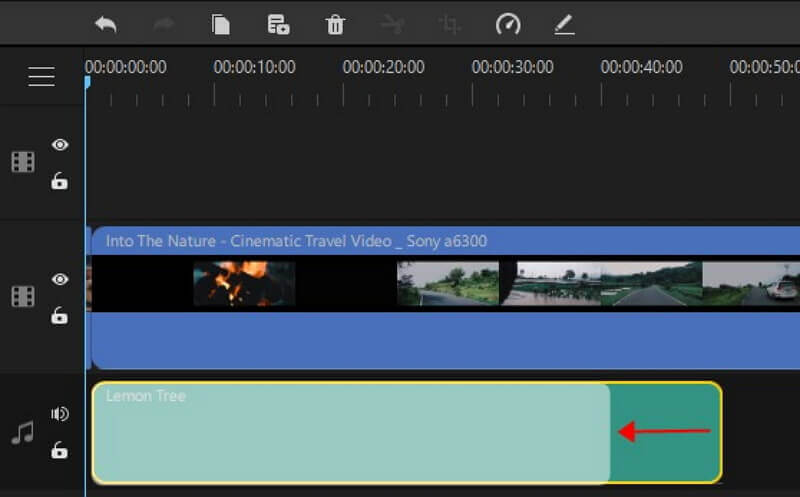Click the greyed-out Redo arrow
The image size is (800, 497).
[x=164, y=24]
